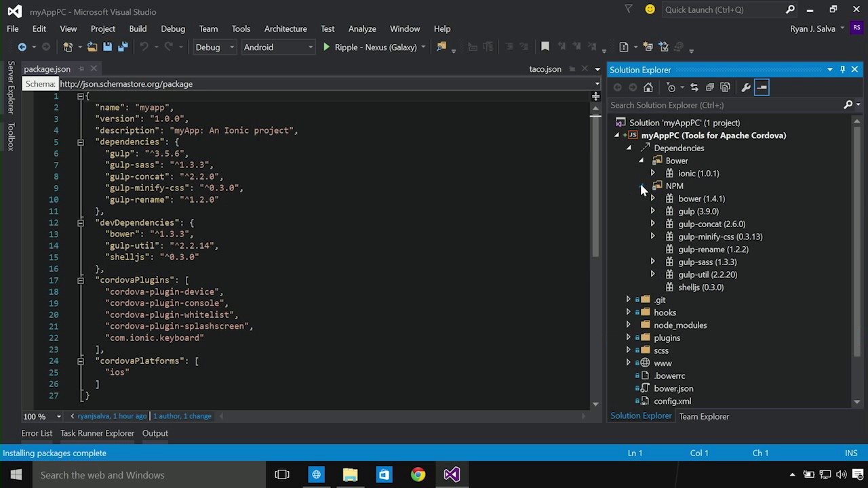Image resolution: width=868 pixels, height=488 pixels.
Task: Open Windows Start menu button
Action: (16, 474)
